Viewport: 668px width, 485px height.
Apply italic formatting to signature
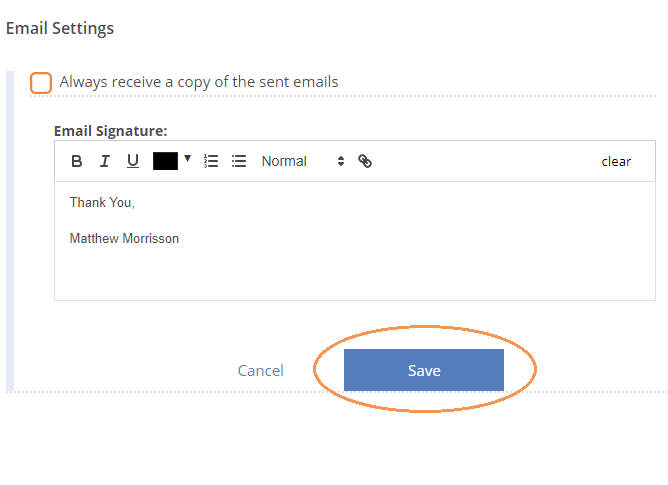pyautogui.click(x=104, y=161)
